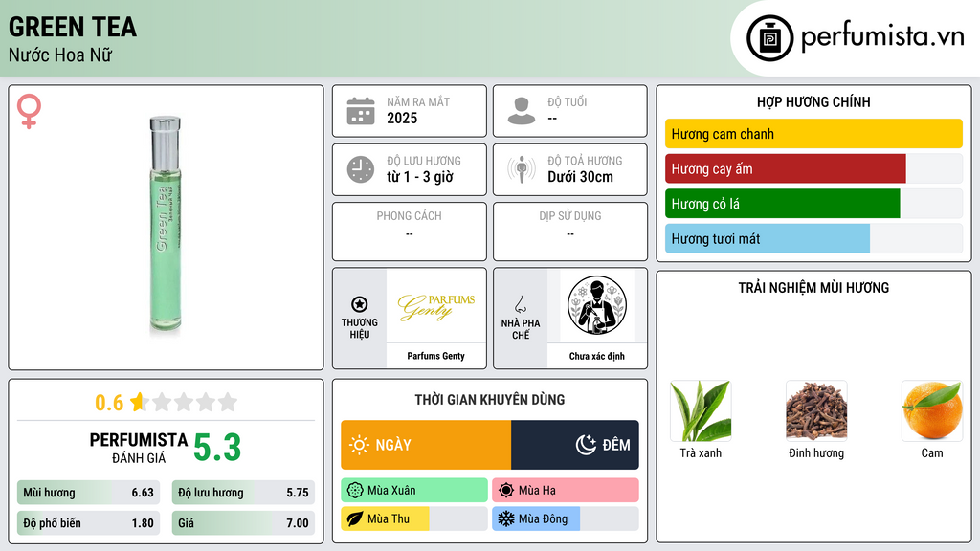Click the từ 1 - 3 giờ value
The height and width of the screenshot is (551, 980).
click(420, 177)
